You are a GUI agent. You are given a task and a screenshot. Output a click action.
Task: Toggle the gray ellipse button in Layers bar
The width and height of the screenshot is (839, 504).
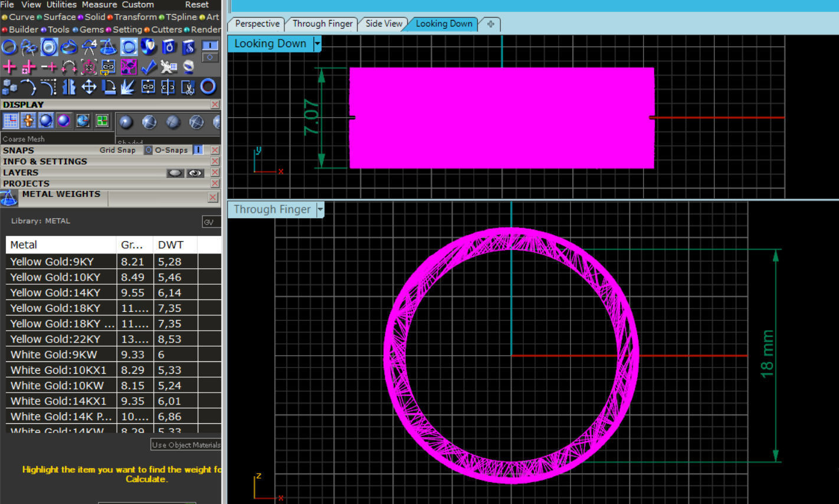pos(175,173)
